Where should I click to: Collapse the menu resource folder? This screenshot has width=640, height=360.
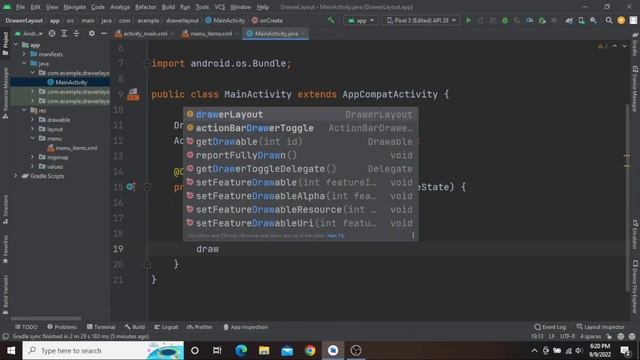(33, 138)
